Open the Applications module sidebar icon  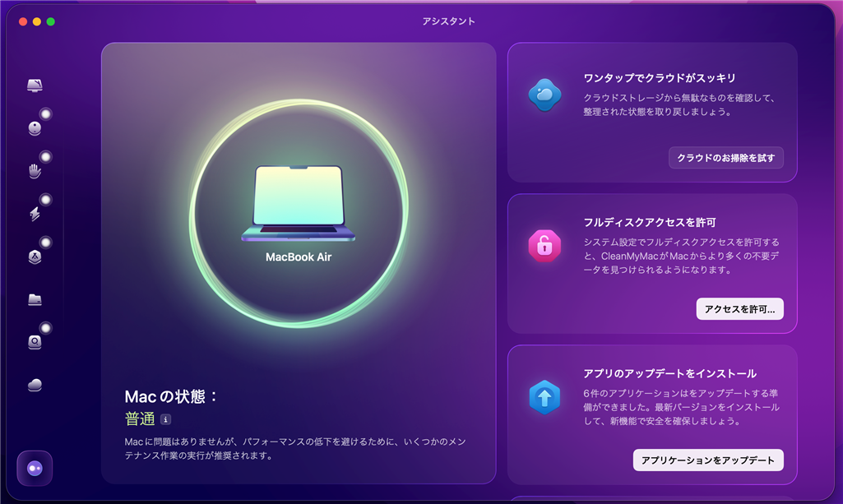pyautogui.click(x=35, y=257)
